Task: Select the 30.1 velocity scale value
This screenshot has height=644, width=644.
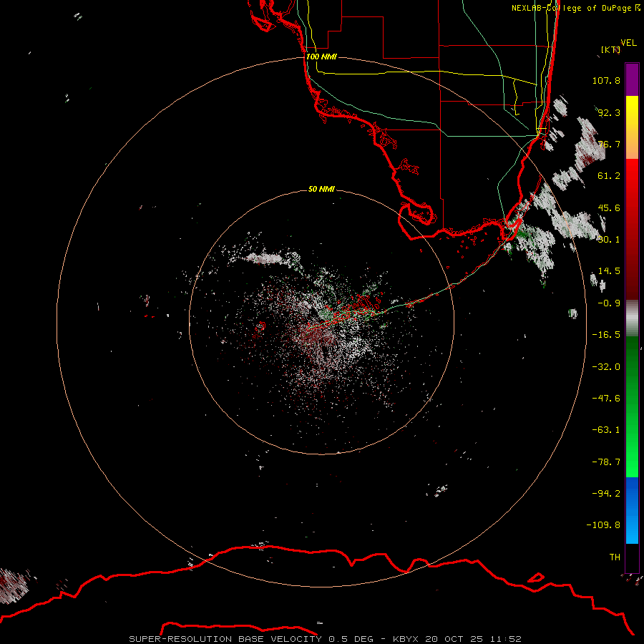Action: [x=609, y=240]
